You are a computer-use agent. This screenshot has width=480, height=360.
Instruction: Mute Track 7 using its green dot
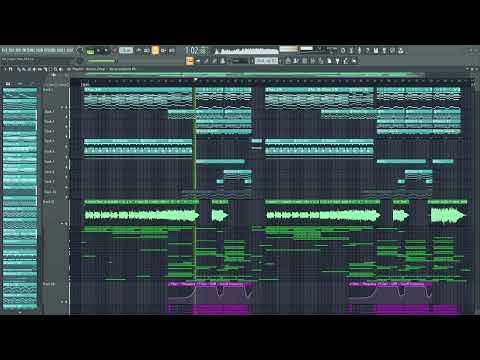click(x=66, y=167)
